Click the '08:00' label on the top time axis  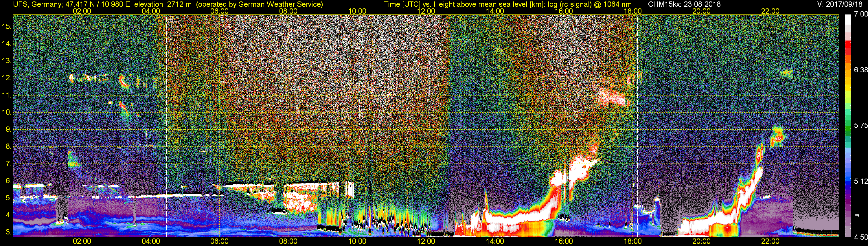tap(288, 11)
